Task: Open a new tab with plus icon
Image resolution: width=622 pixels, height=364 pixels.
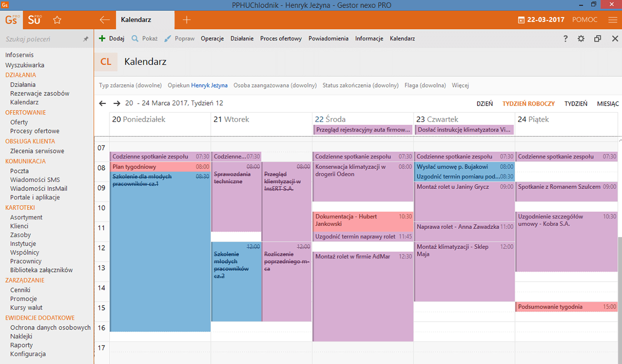Action: coord(186,20)
